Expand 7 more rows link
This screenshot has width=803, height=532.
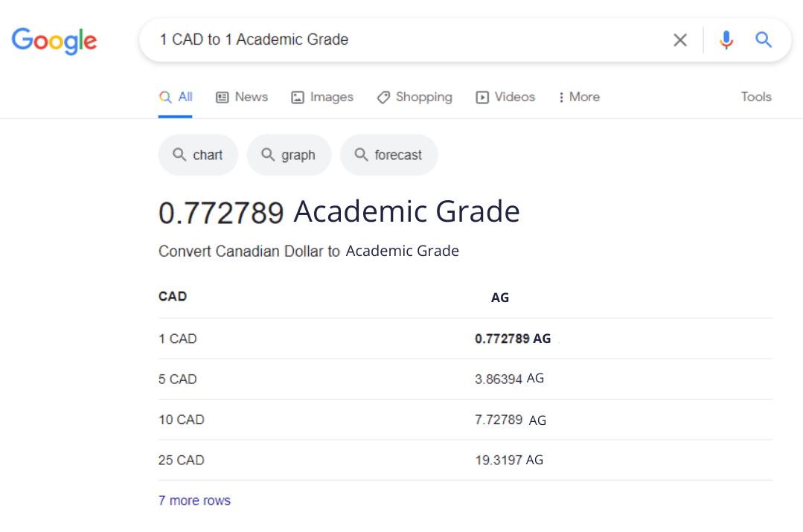coord(194,500)
